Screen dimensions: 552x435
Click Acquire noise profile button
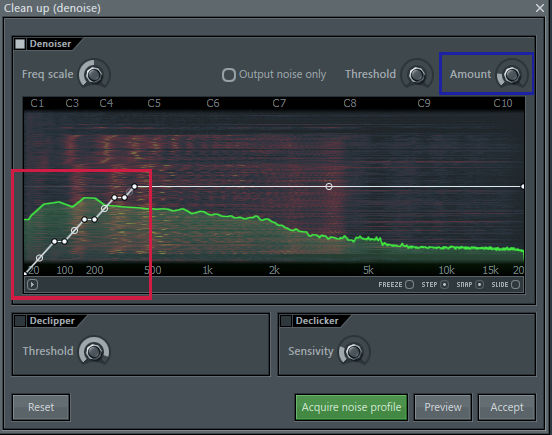351,407
